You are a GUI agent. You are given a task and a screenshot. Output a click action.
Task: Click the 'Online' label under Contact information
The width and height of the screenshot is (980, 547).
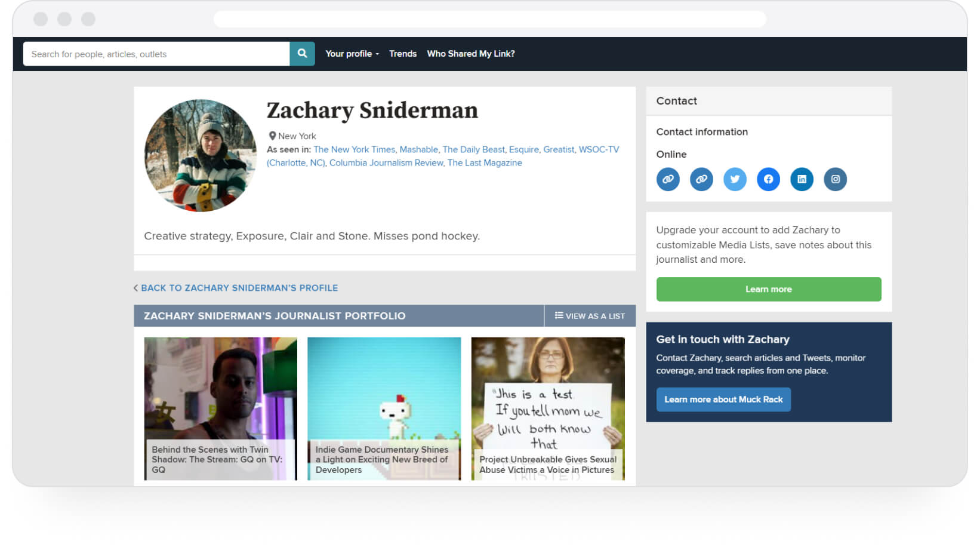(671, 154)
